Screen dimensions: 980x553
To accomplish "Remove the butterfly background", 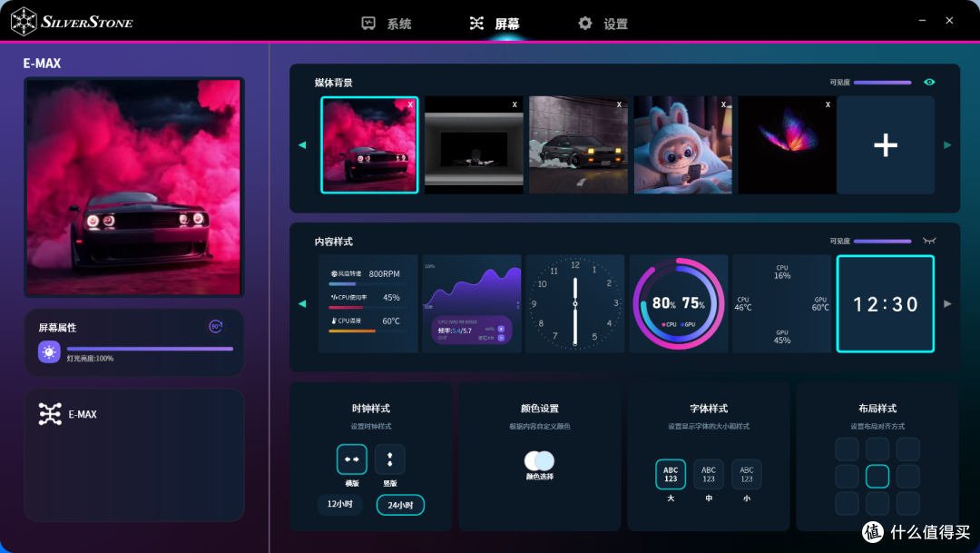I will tap(828, 104).
